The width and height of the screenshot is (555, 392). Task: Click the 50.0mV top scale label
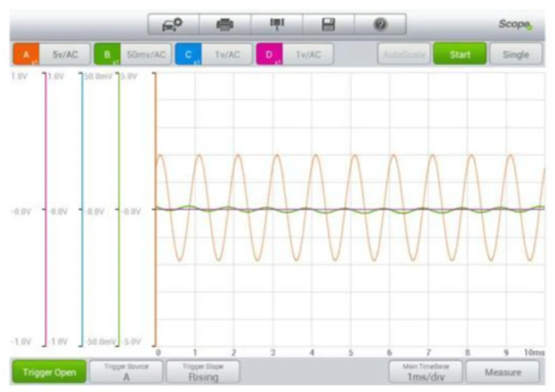point(98,76)
